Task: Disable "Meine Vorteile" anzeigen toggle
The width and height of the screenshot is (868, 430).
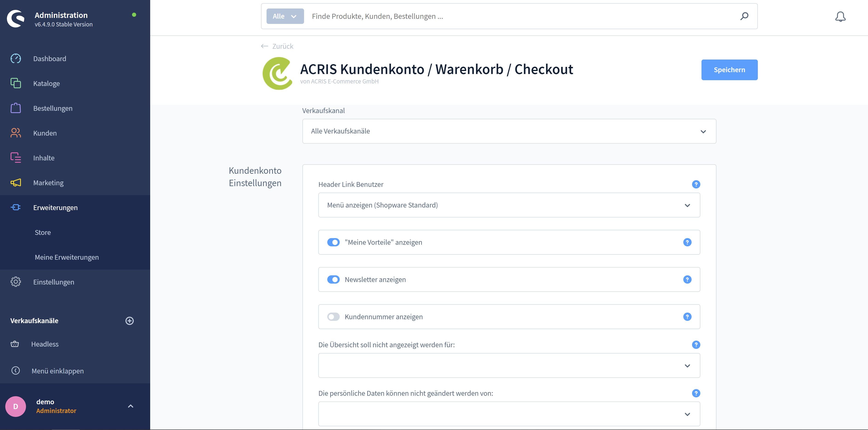Action: tap(333, 242)
